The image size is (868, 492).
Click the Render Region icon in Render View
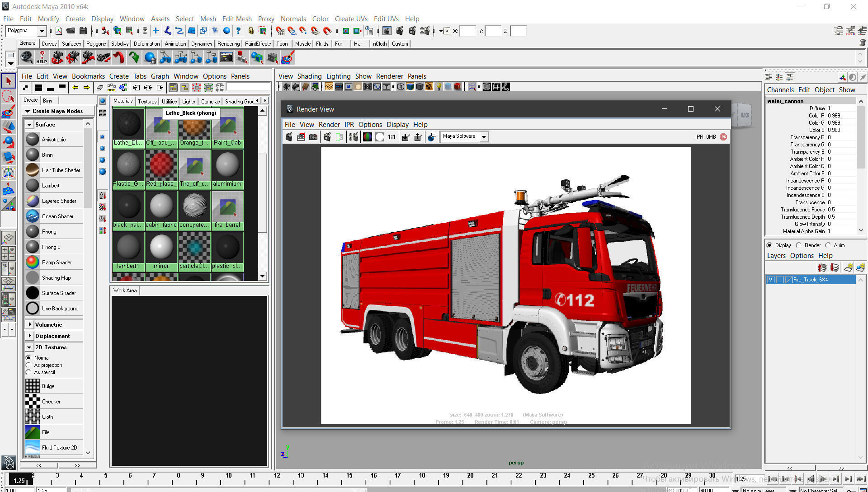point(301,137)
